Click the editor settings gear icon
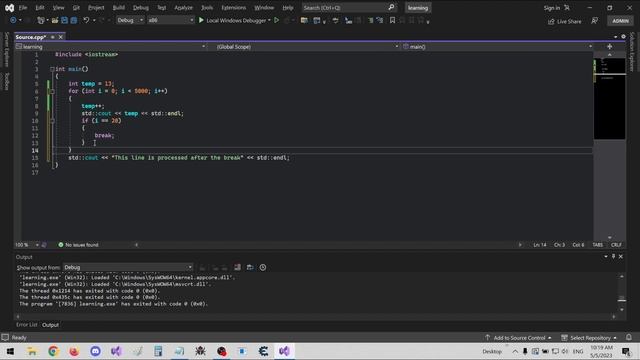The width and height of the screenshot is (640, 360). pos(623,37)
